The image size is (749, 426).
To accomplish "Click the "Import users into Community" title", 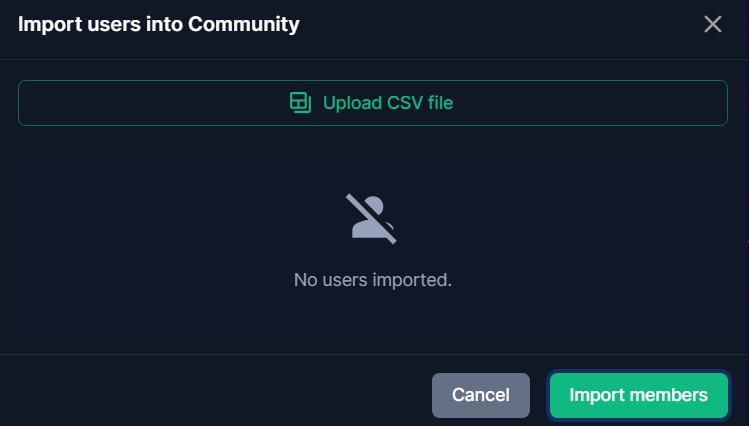I will coord(159,24).
